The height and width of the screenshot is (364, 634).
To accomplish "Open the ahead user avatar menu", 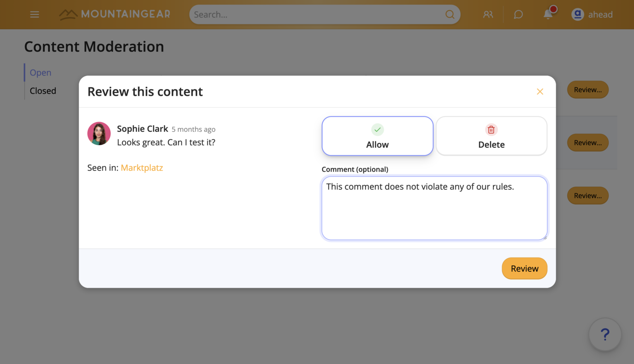I will click(x=578, y=15).
